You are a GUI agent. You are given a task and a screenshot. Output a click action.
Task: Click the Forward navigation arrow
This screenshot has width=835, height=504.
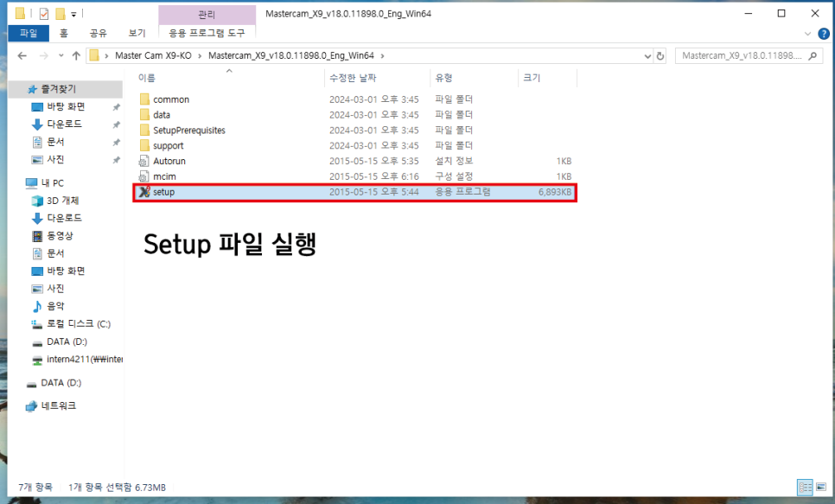(44, 55)
